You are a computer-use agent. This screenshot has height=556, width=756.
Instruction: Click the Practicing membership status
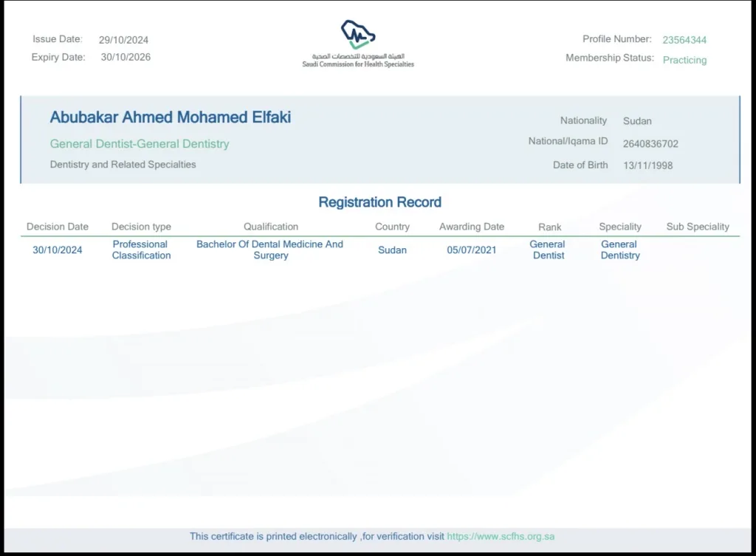[684, 60]
